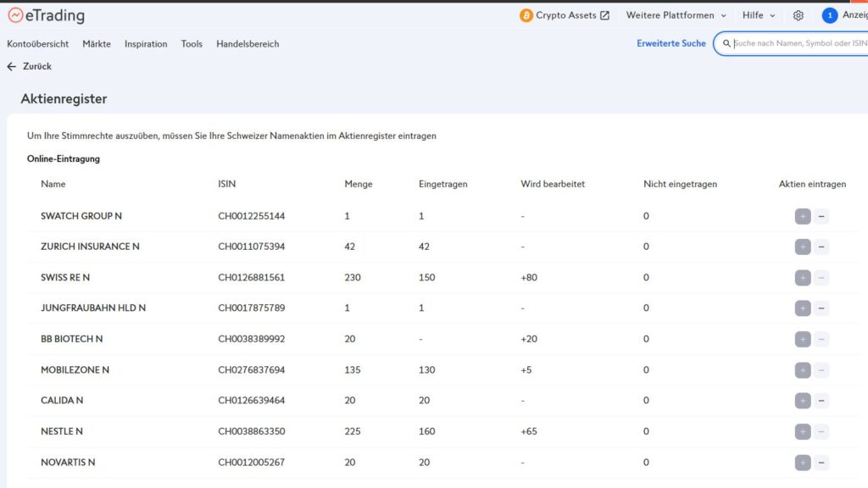
Task: Click the Erweiterte Suche link
Action: pyautogui.click(x=671, y=43)
